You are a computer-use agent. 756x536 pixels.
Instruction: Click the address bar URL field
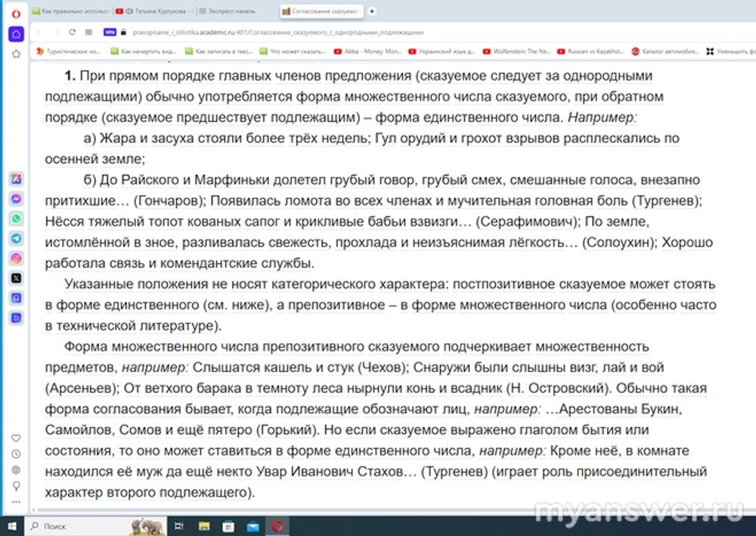click(x=302, y=33)
